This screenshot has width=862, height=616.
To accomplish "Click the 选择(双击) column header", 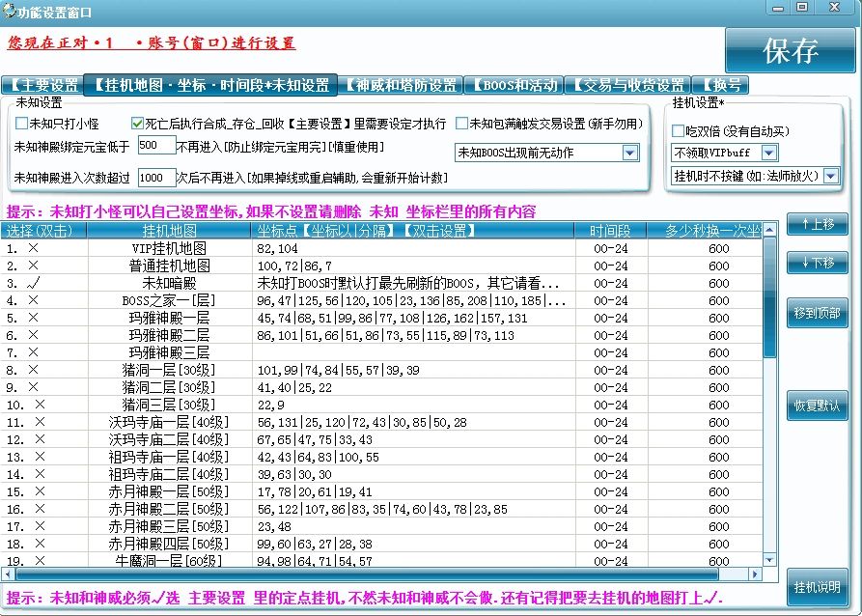I will pyautogui.click(x=44, y=231).
